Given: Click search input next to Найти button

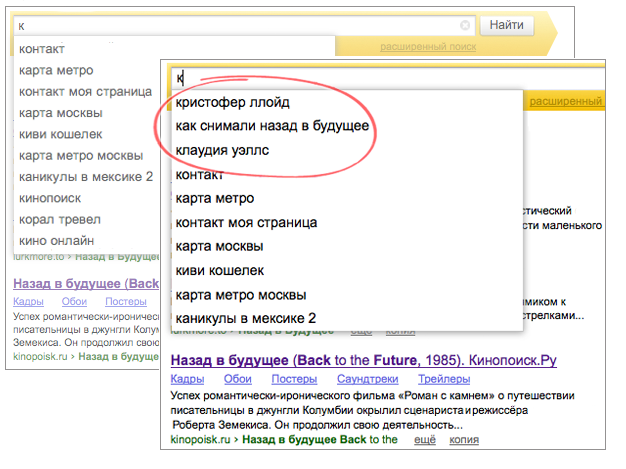Looking at the screenshot, I should [240, 25].
